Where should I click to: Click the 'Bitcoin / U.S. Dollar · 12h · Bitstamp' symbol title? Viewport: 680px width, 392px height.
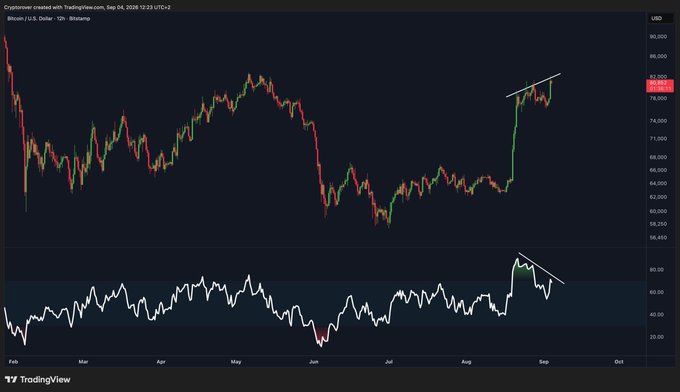tap(49, 19)
